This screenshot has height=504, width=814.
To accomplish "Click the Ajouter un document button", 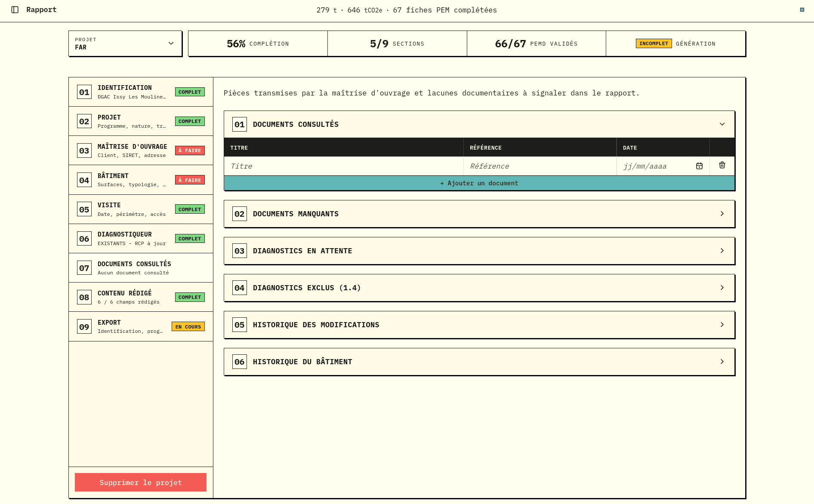I will point(479,183).
